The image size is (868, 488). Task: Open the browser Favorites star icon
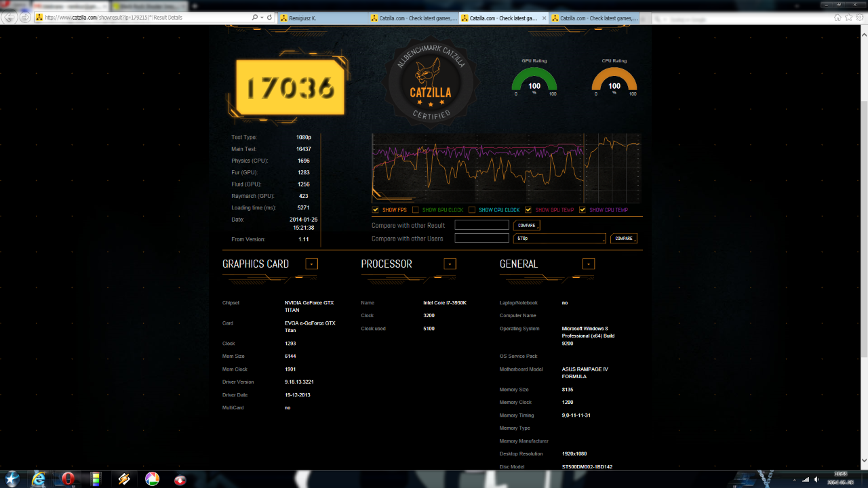(x=848, y=18)
